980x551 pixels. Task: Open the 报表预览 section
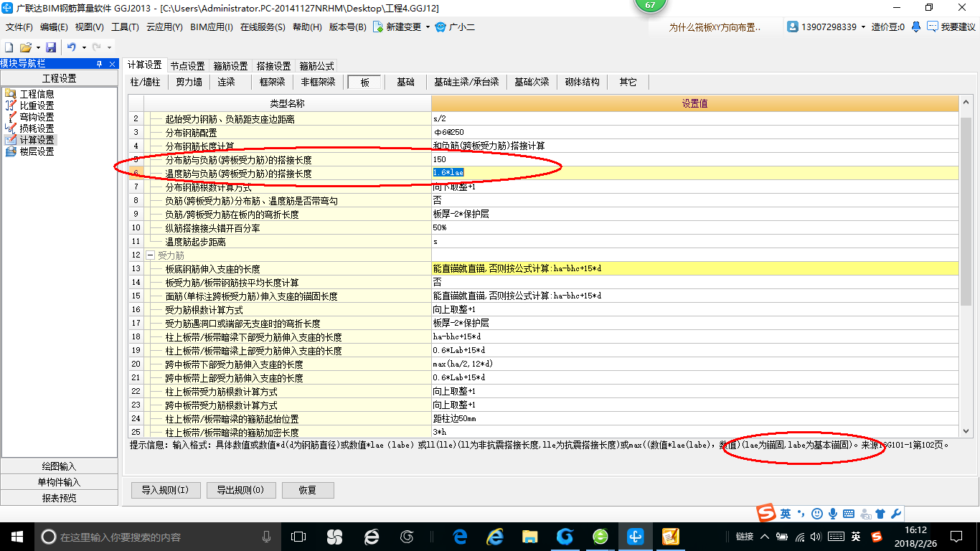(60, 498)
